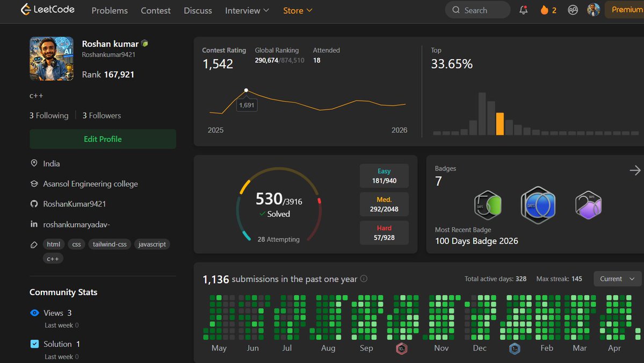Screen dimensions: 644x363
Task: Go to the Discuss page
Action: click(x=198, y=10)
